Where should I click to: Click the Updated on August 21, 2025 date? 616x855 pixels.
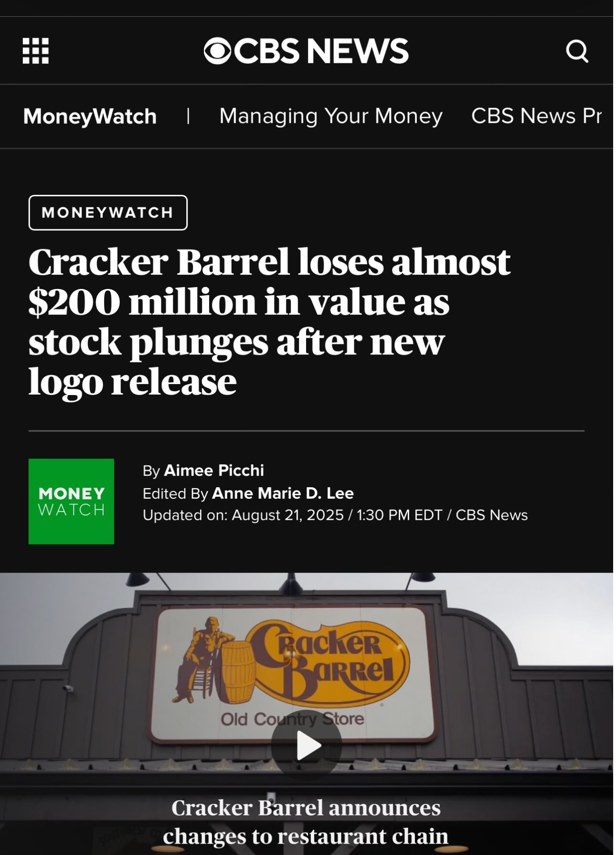click(287, 515)
